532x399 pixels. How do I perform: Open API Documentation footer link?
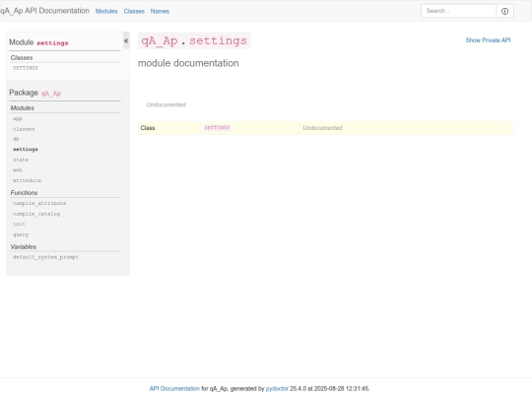point(174,388)
